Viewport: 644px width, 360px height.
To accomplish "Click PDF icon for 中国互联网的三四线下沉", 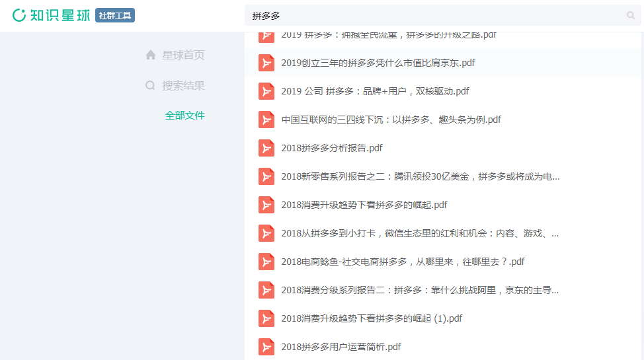I will [x=266, y=120].
